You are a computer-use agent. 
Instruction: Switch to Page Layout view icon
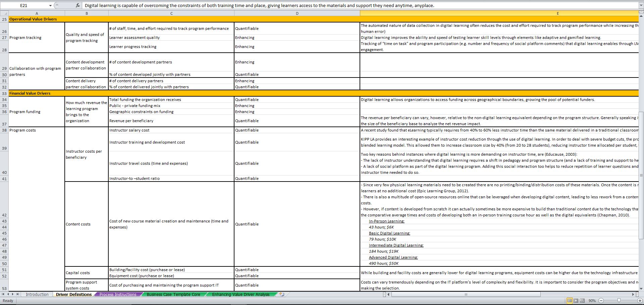(x=576, y=300)
